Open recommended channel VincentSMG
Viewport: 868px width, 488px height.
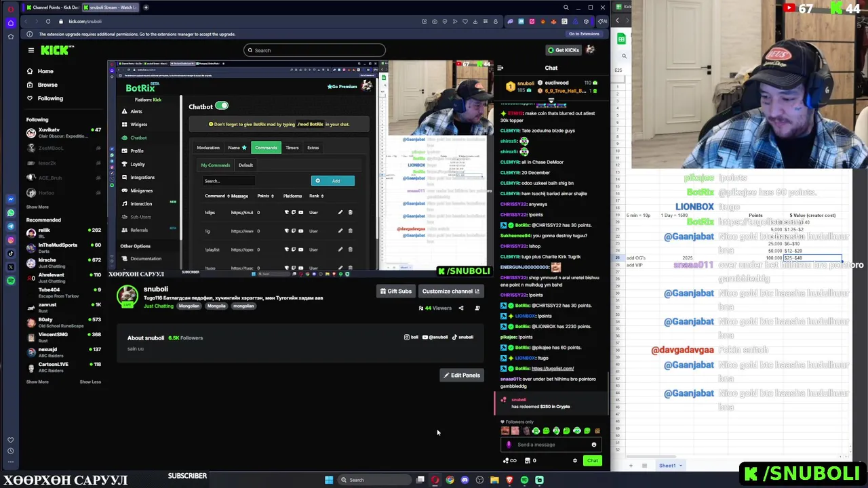pos(64,337)
